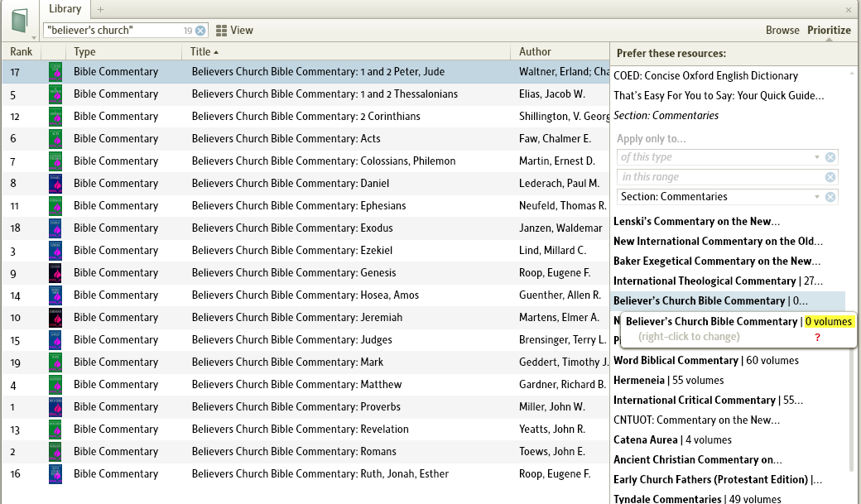Select Ancient Christian Commentary entry
This screenshot has height=504, width=861.
pos(697,459)
